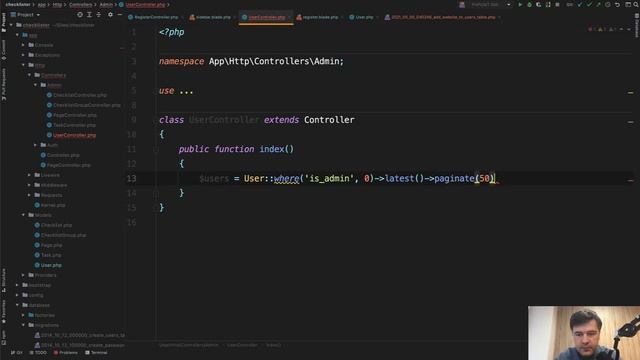Image resolution: width=640 pixels, height=360 pixels.
Task: Open Search Everywhere magnifier icon
Action: [x=636, y=5]
